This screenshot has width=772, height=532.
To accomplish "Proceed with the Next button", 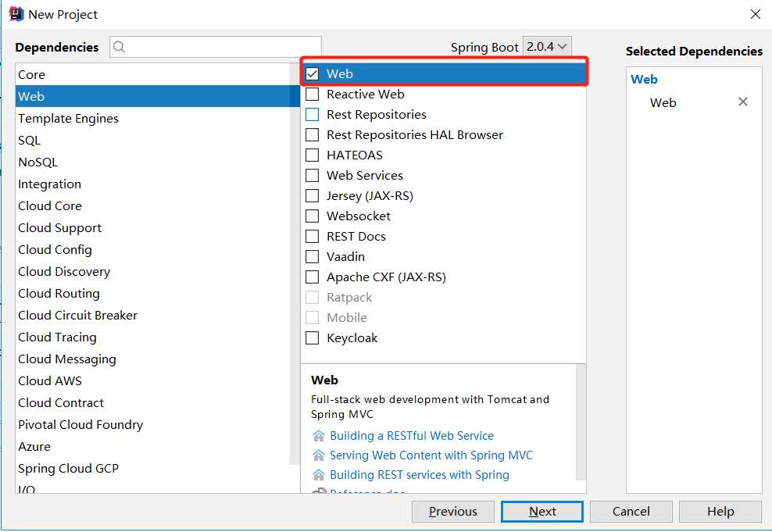I will pyautogui.click(x=542, y=512).
